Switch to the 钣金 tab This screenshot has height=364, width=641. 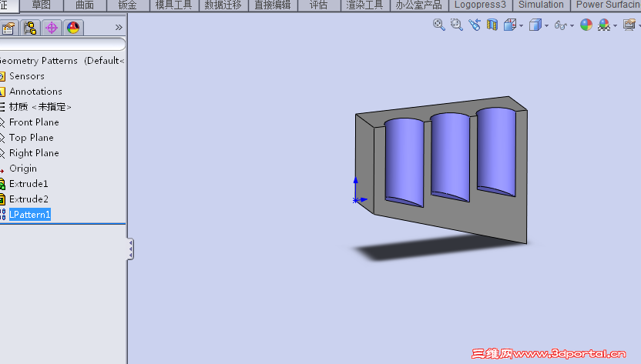pos(128,5)
